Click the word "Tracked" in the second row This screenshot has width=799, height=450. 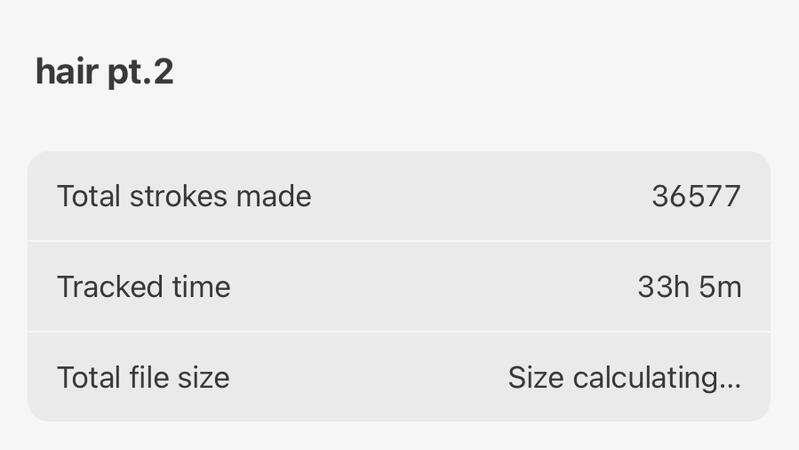pos(108,287)
